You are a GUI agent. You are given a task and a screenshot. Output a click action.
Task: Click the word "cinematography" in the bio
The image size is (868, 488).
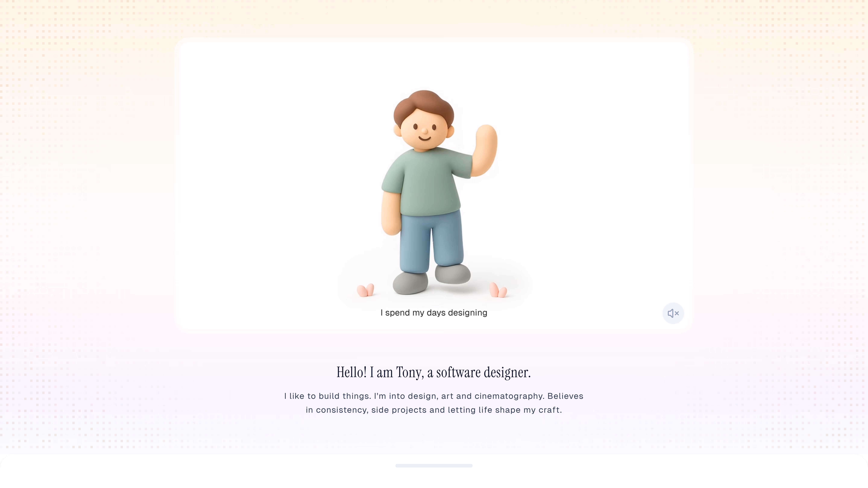(509, 396)
